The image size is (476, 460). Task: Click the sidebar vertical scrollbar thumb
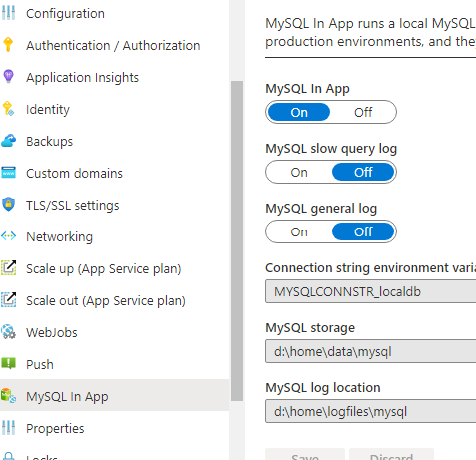click(237, 240)
